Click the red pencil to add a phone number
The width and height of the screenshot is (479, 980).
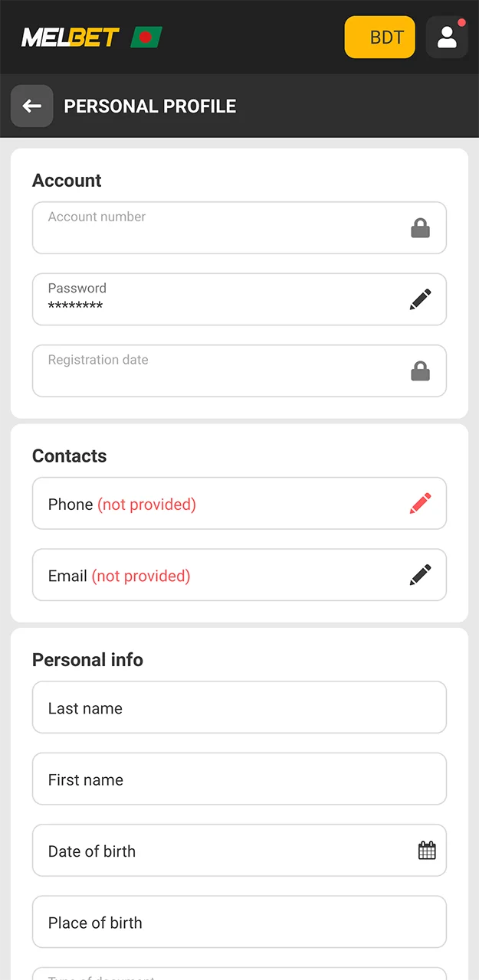pyautogui.click(x=420, y=503)
